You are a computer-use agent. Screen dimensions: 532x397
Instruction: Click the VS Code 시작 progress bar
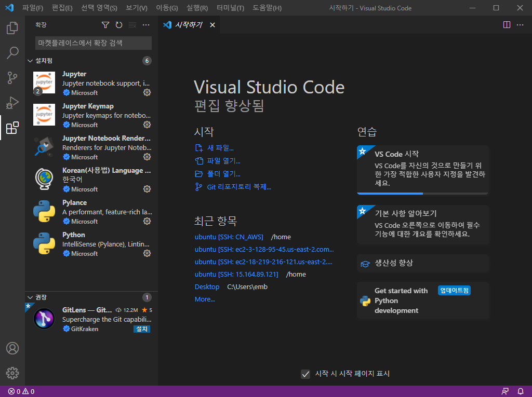[423, 194]
